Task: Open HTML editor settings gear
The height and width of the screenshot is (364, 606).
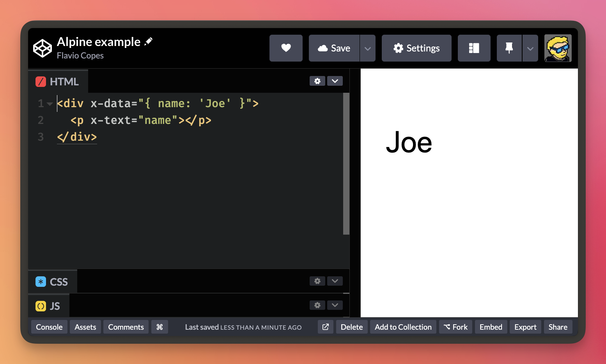Action: click(317, 81)
